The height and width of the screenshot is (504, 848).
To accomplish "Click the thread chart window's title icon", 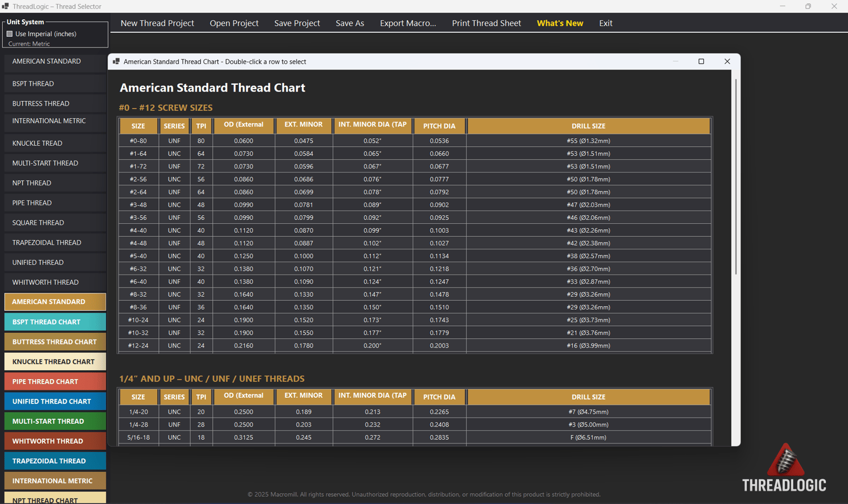I will click(x=116, y=62).
